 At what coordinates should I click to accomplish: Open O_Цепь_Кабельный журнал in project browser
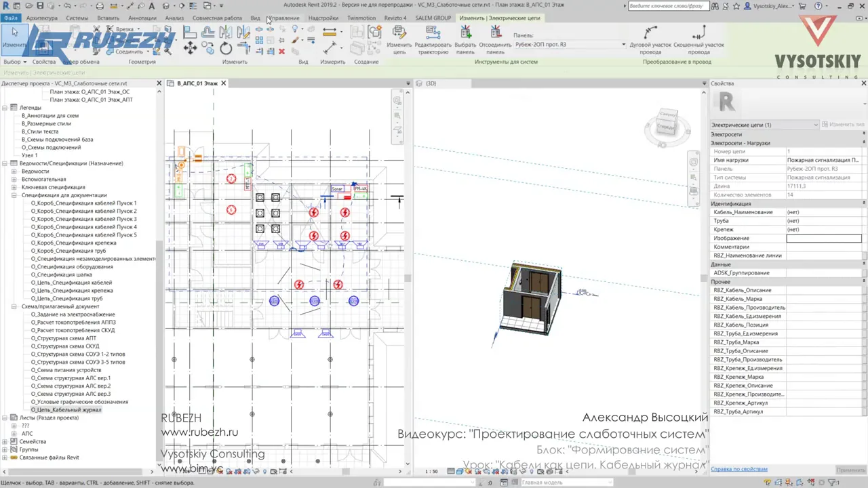coord(66,410)
